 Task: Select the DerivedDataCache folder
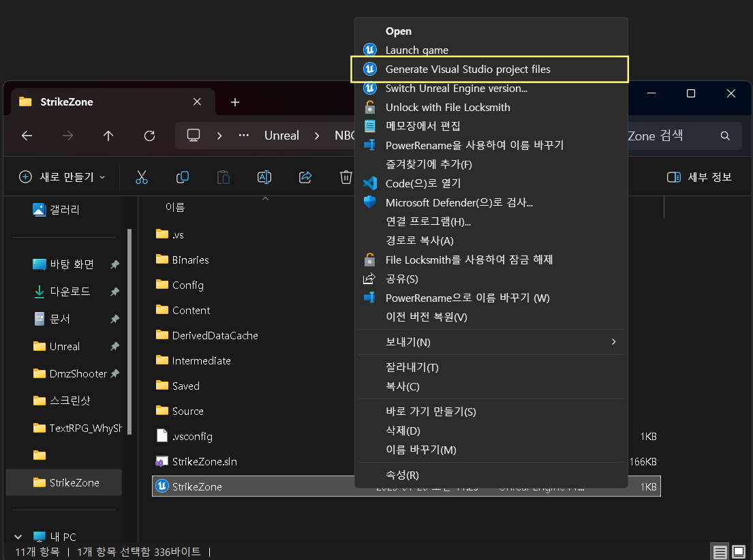click(215, 336)
